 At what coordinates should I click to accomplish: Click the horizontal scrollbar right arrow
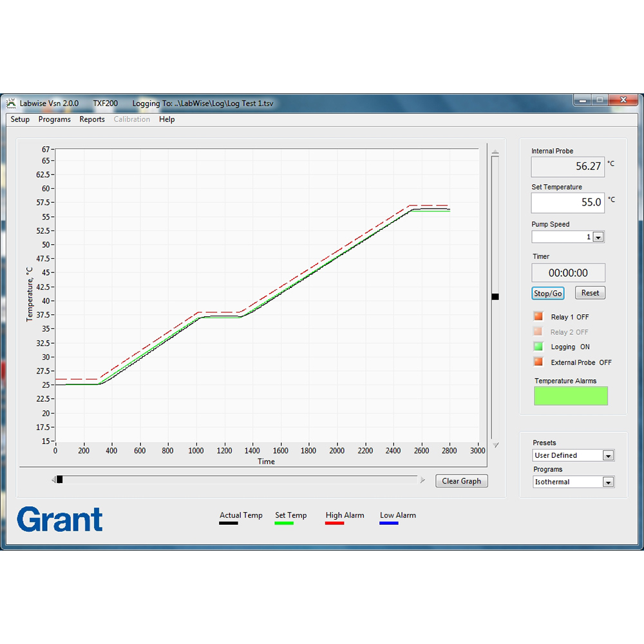pos(422,480)
